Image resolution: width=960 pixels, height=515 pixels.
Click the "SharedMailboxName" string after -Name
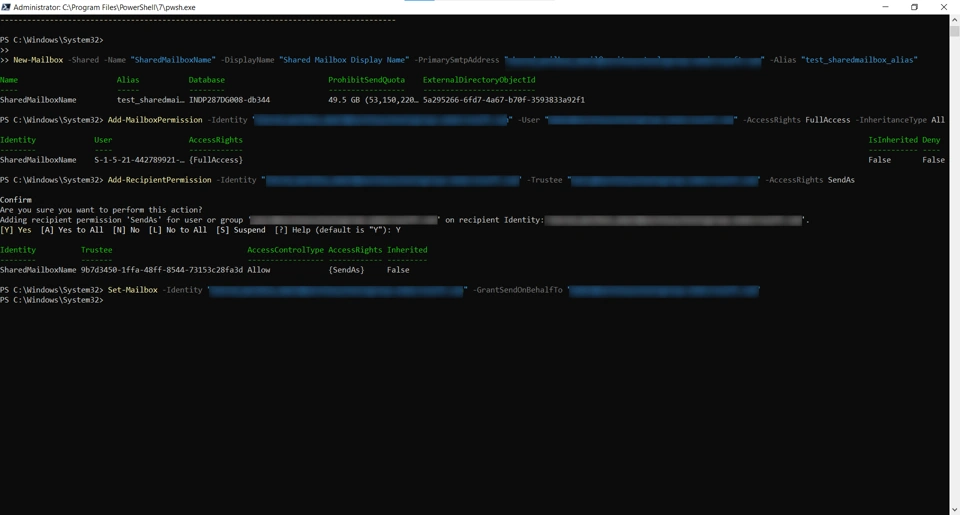tap(173, 60)
